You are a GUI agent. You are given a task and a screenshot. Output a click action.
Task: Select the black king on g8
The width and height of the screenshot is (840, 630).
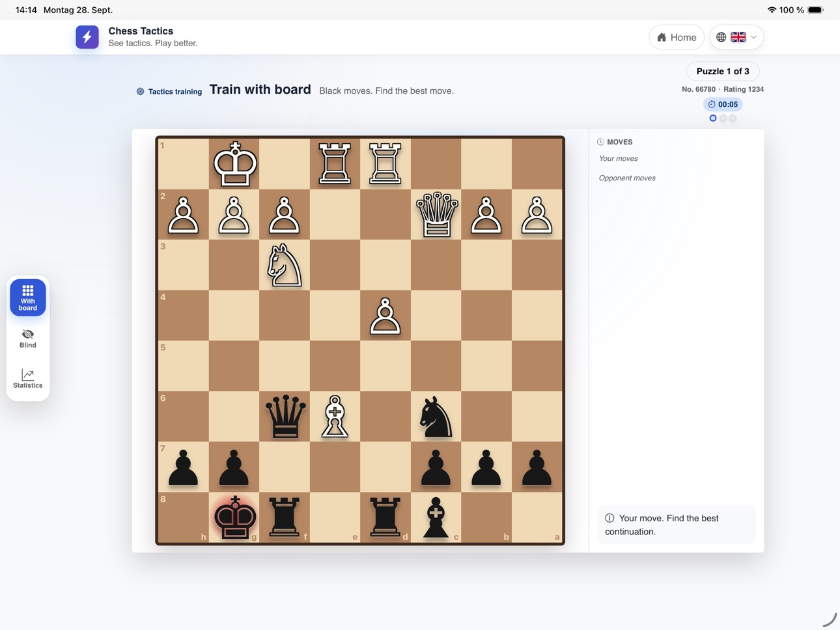pyautogui.click(x=234, y=517)
